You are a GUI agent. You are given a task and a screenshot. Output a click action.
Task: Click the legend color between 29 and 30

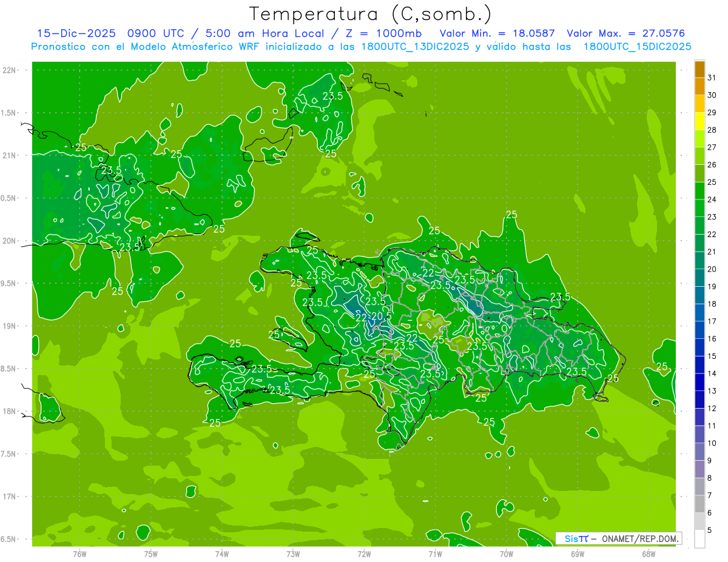coord(699,104)
